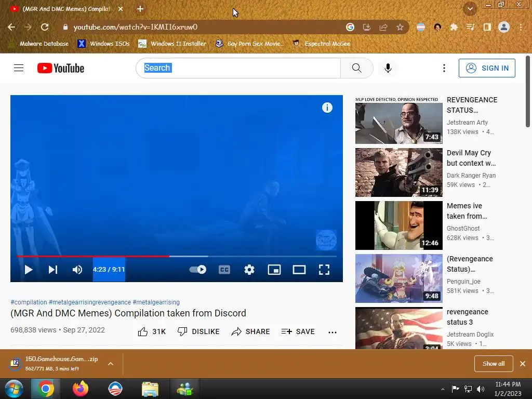532x399 pixels.
Task: Open revengeance status 3 video title
Action: coord(467,316)
